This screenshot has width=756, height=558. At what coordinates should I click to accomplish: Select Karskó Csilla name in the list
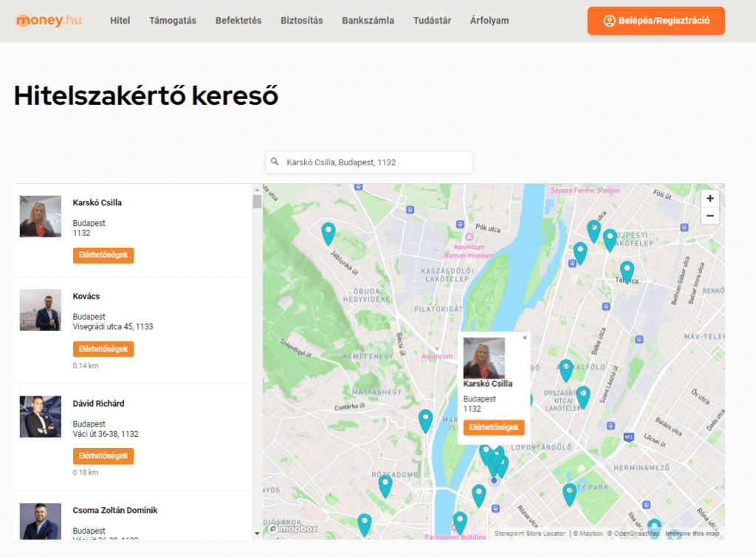[x=97, y=203]
